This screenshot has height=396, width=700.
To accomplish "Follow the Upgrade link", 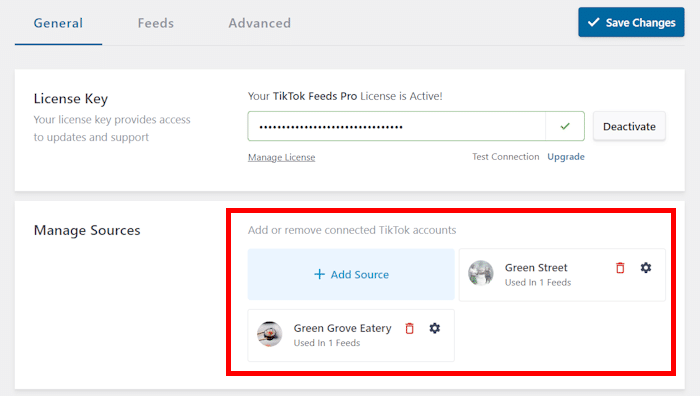I will point(566,157).
